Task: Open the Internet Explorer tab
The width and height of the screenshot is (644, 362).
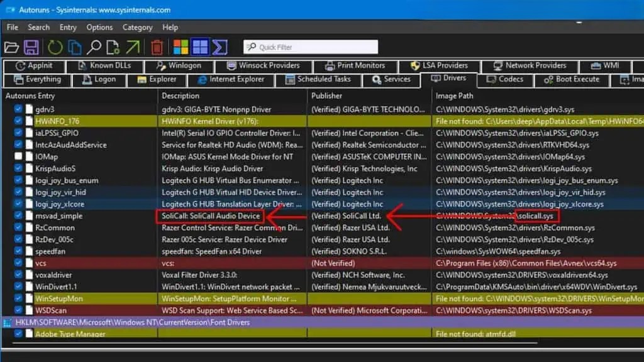Action: 231,79
